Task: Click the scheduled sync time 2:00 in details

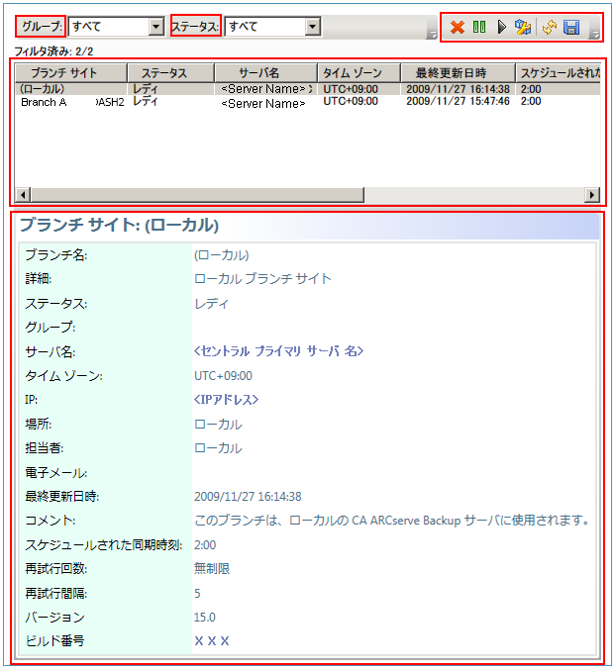Action: [x=205, y=545]
